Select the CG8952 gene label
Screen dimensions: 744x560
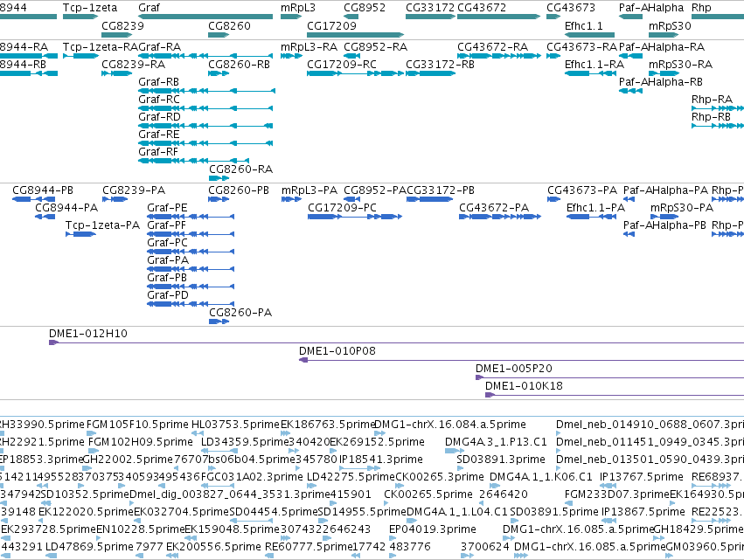[x=365, y=8]
